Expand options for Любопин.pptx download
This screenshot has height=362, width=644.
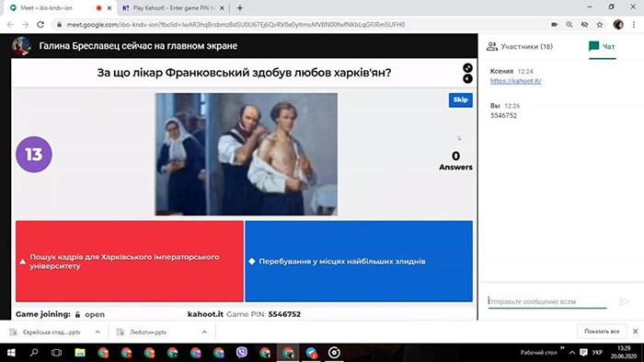[x=204, y=332]
